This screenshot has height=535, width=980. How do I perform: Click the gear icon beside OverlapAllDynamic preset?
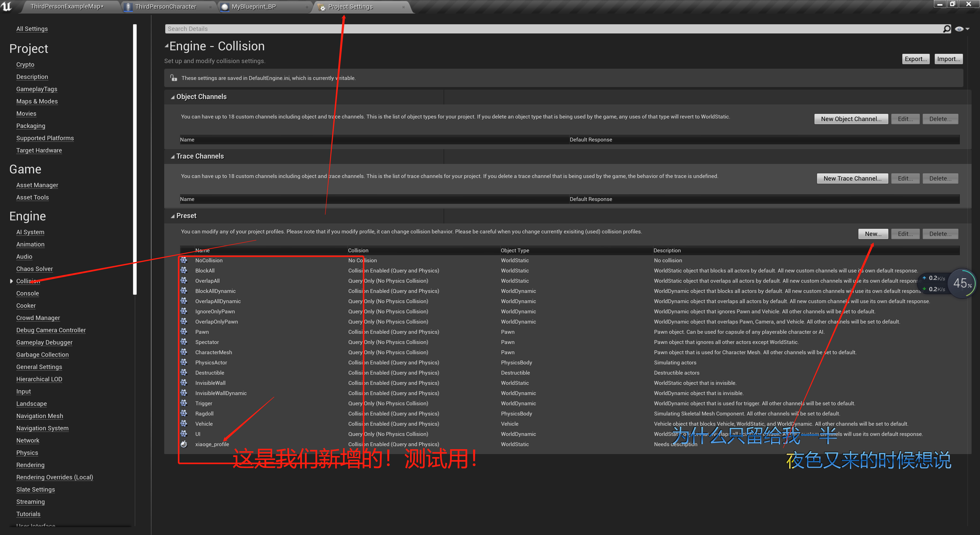184,301
